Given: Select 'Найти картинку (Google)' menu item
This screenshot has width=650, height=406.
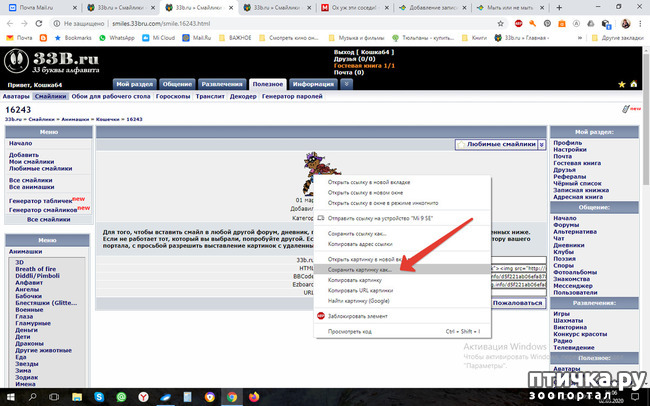Looking at the screenshot, I should pos(402,301).
